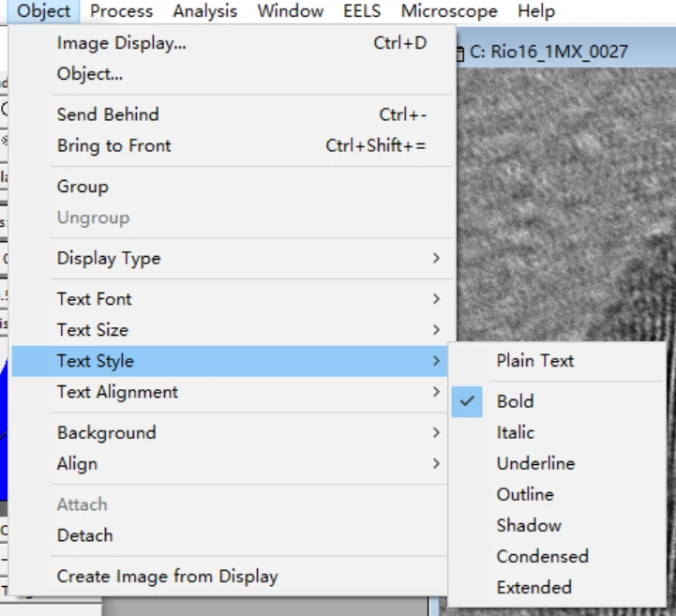Open the Background submenu
Screen dimensions: 676x616
click(x=106, y=433)
